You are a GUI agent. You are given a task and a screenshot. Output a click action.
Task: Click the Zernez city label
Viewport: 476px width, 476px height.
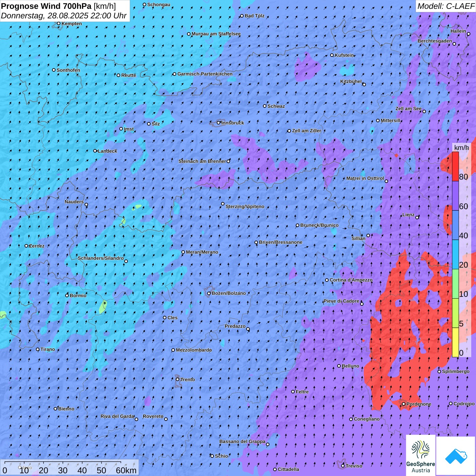pyautogui.click(x=37, y=246)
